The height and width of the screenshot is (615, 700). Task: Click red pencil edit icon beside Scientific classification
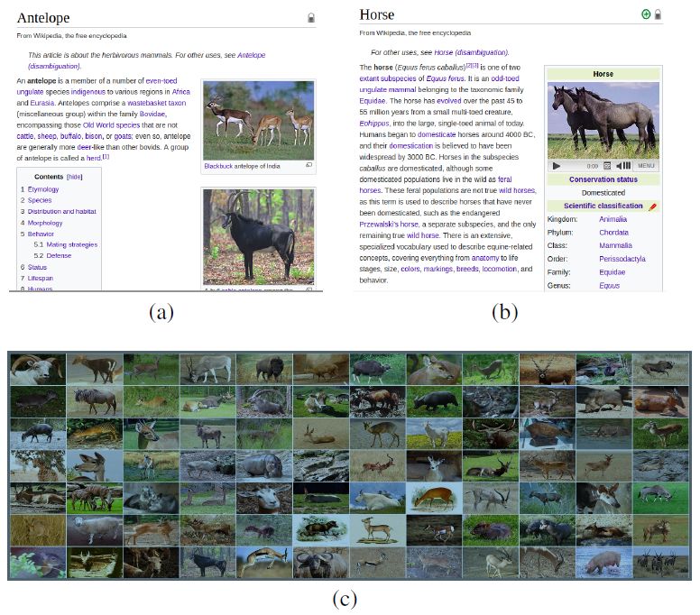pyautogui.click(x=653, y=207)
